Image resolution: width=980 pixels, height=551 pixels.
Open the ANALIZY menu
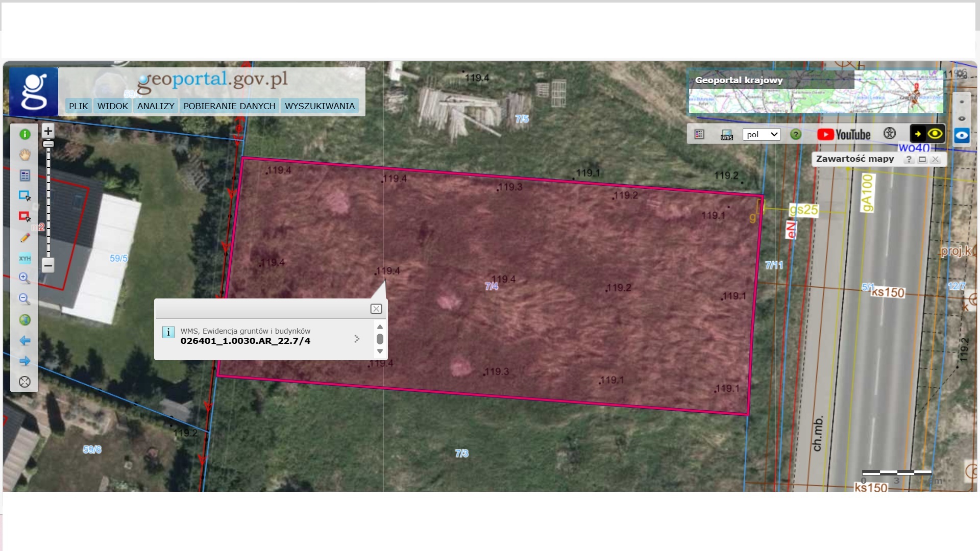point(156,106)
